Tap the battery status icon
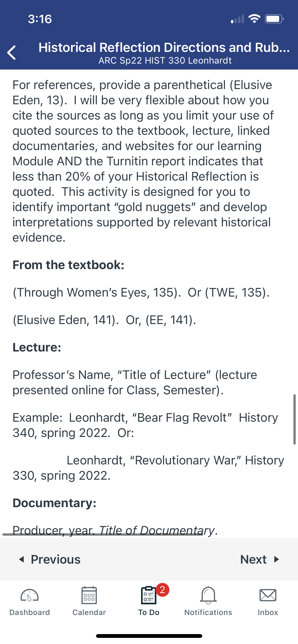The width and height of the screenshot is (298, 644). coord(274,19)
